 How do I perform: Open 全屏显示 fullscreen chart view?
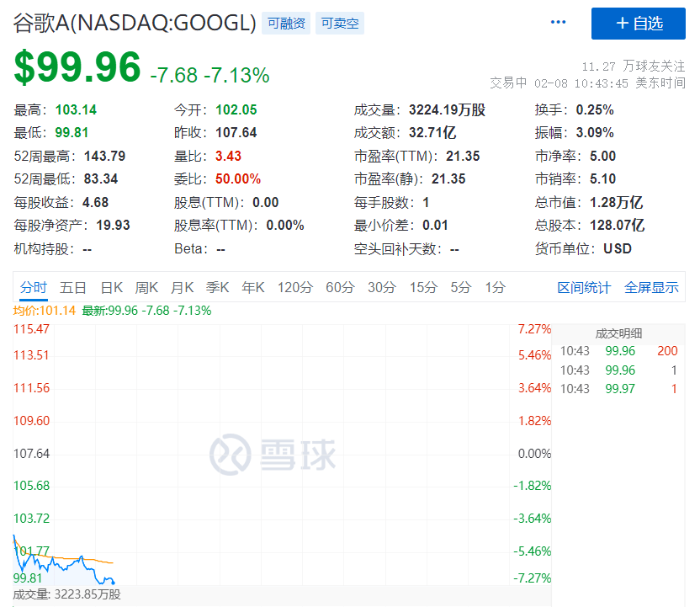point(651,288)
